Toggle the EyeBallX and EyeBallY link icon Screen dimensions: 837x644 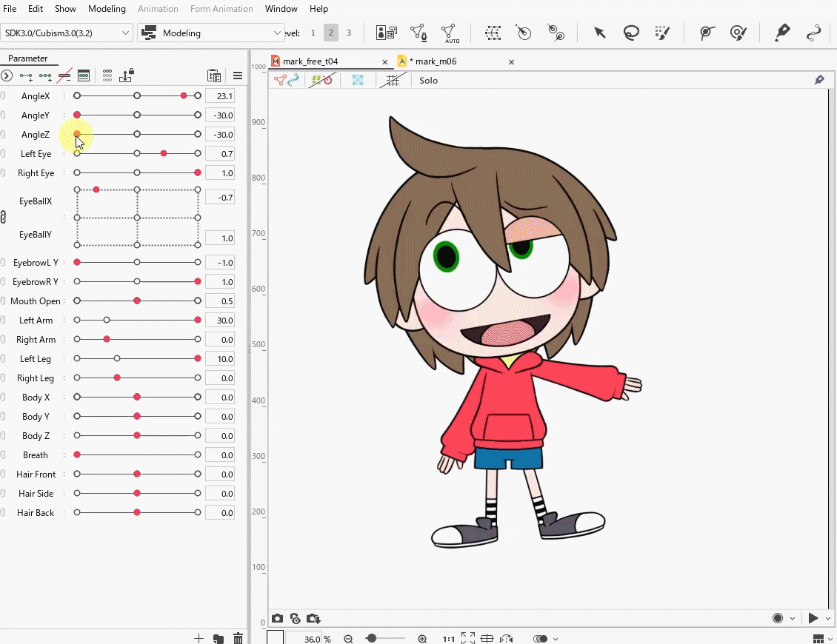(3, 217)
